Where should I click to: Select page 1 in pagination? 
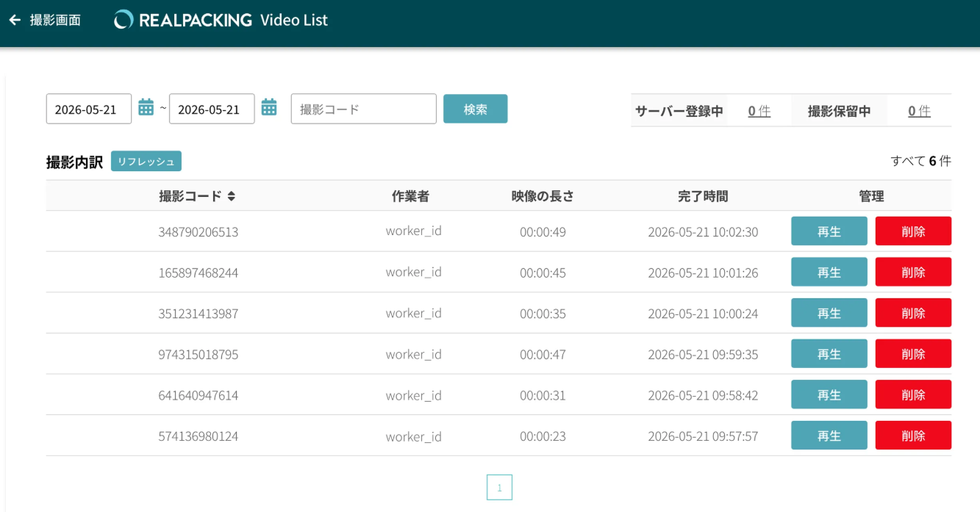tap(499, 487)
